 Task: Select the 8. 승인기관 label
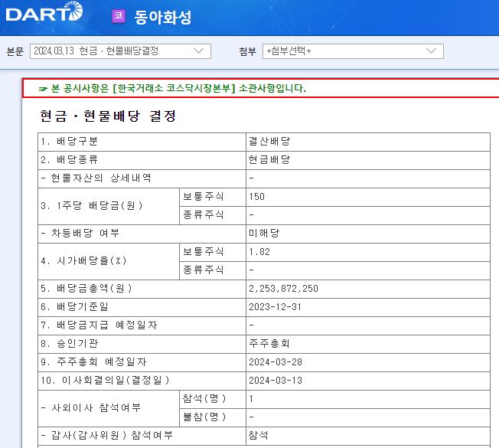point(69,344)
